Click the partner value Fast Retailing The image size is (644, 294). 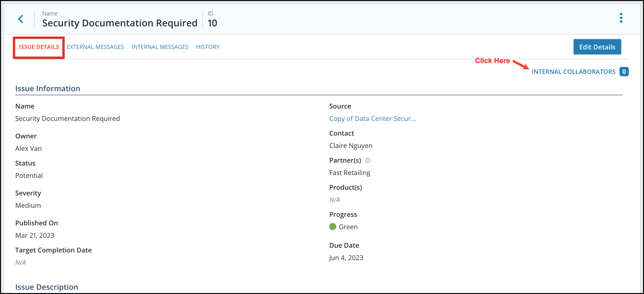click(x=350, y=173)
